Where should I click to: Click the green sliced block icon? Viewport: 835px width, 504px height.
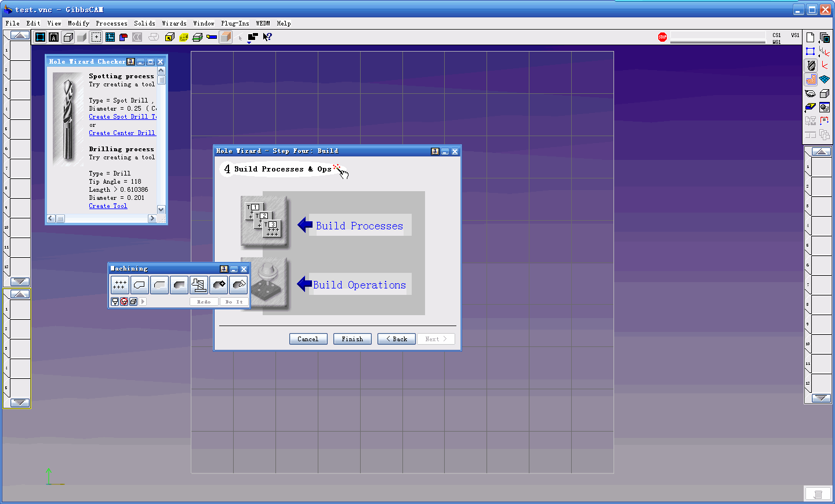click(198, 37)
